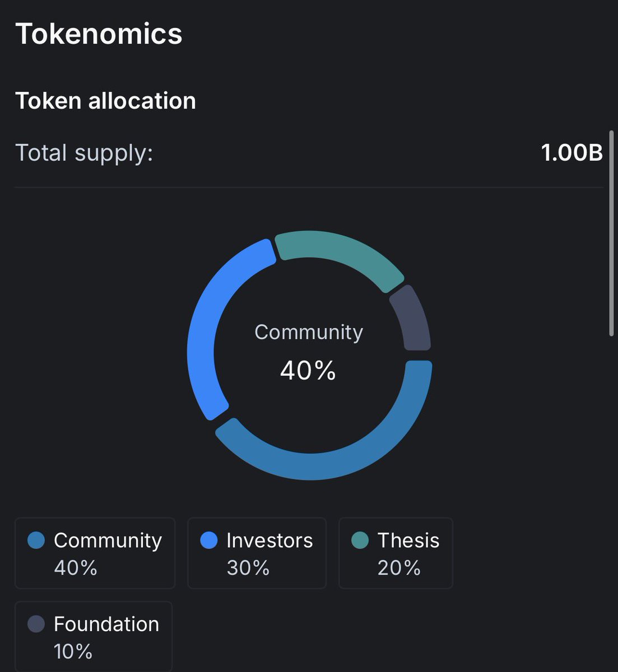
Task: Click the Investors legend color dot
Action: pos(208,540)
